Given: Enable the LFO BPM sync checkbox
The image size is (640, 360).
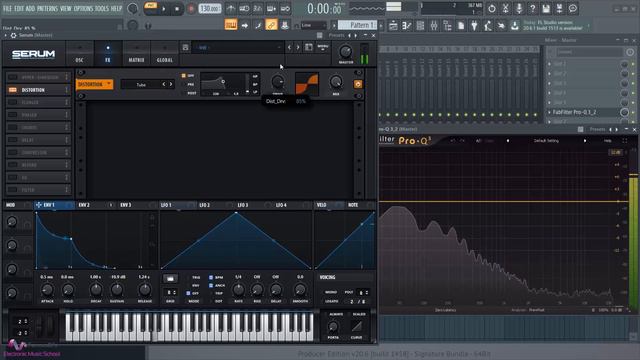Looking at the screenshot, I should click(211, 277).
